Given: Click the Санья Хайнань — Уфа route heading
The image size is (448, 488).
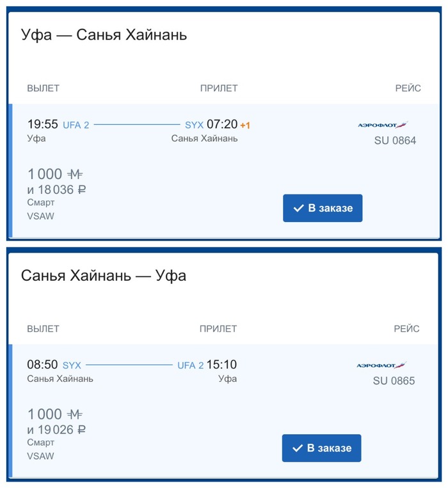Looking at the screenshot, I should 104,276.
